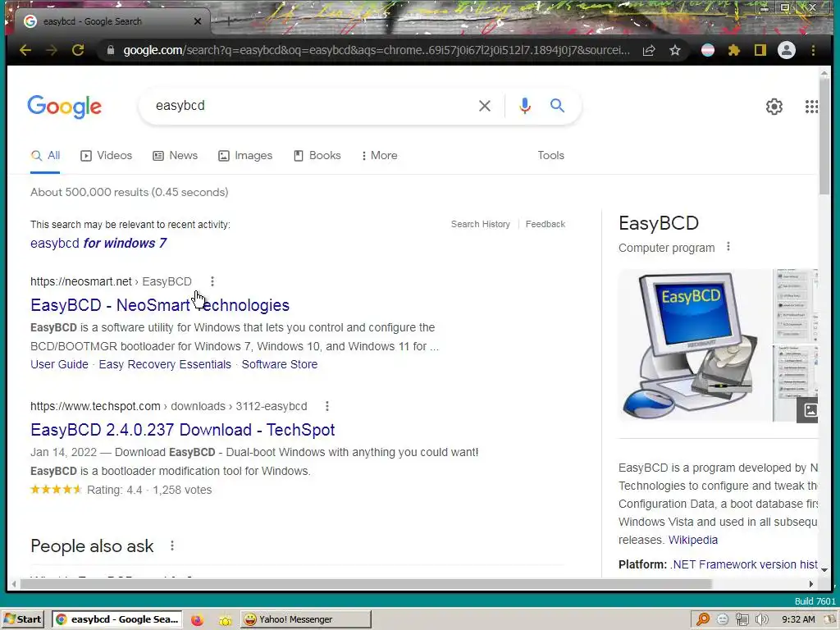This screenshot has width=840, height=630.
Task: Open the User Guide sitelink
Action: pos(59,364)
